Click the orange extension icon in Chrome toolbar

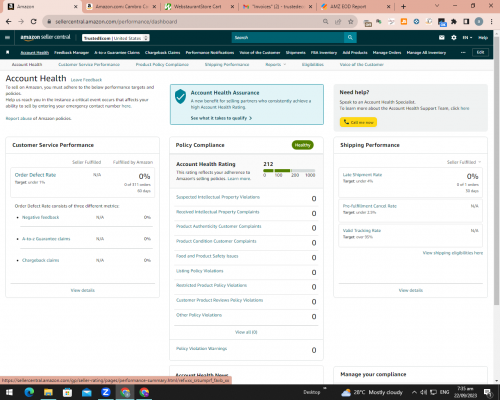pos(404,22)
